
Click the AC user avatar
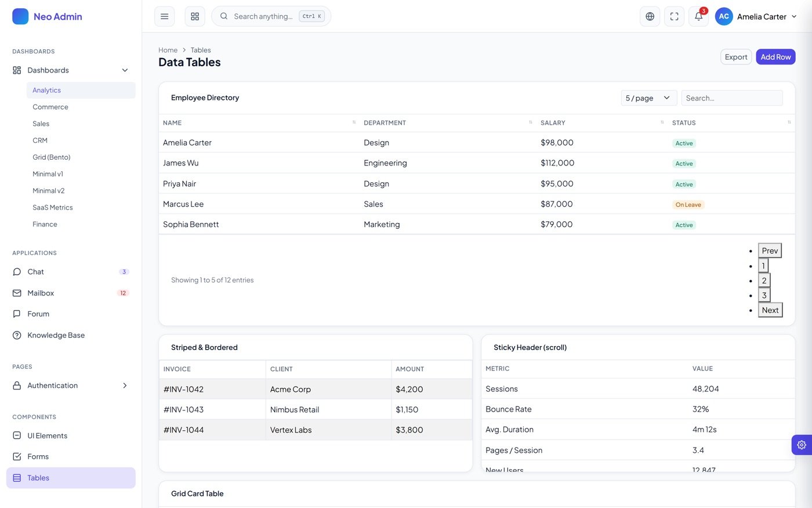tap(724, 16)
